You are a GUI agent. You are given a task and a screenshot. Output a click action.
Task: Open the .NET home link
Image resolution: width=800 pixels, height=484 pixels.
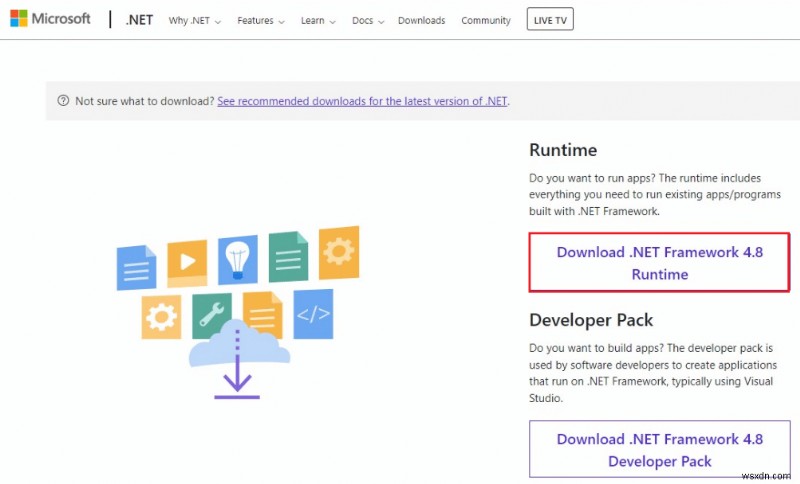tap(139, 20)
